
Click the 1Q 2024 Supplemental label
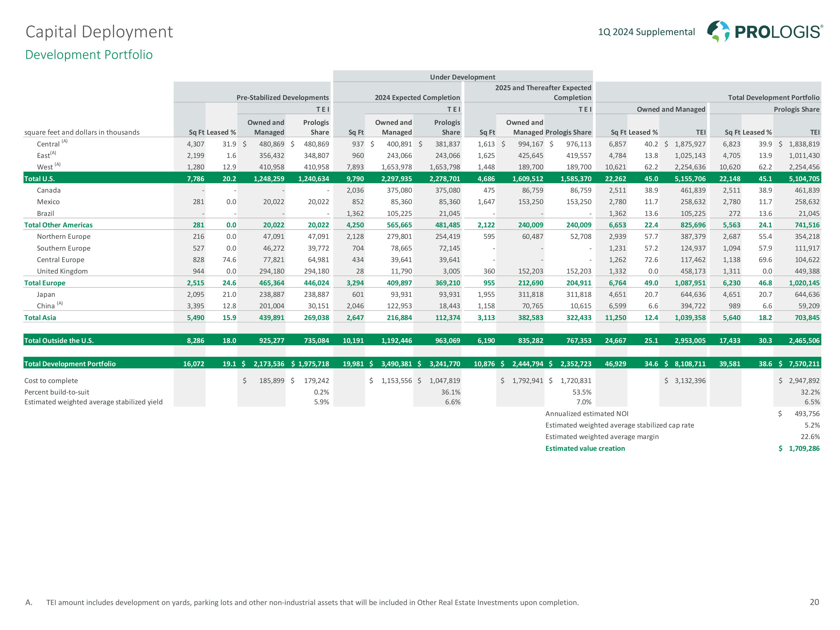(646, 32)
